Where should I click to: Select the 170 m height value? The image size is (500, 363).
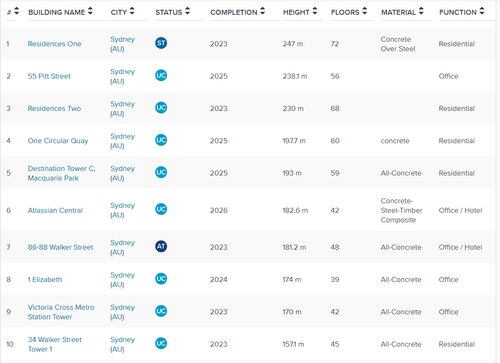tap(292, 312)
